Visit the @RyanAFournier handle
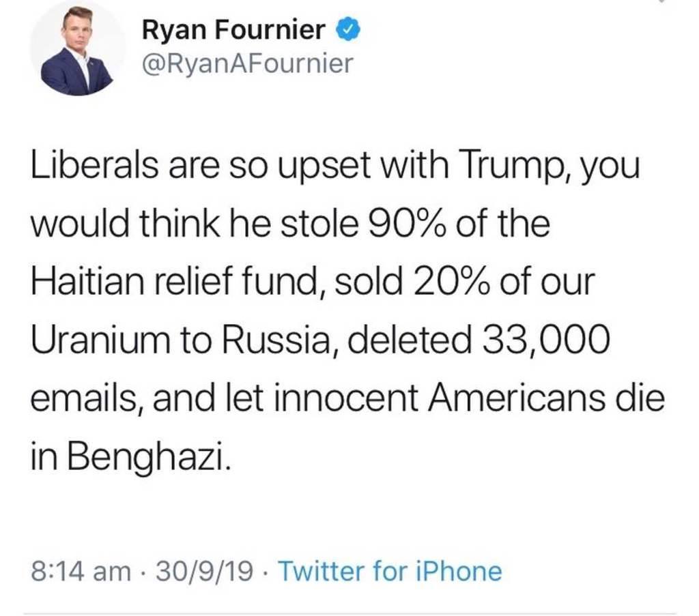Screen dimensions: 699x616 tap(247, 64)
